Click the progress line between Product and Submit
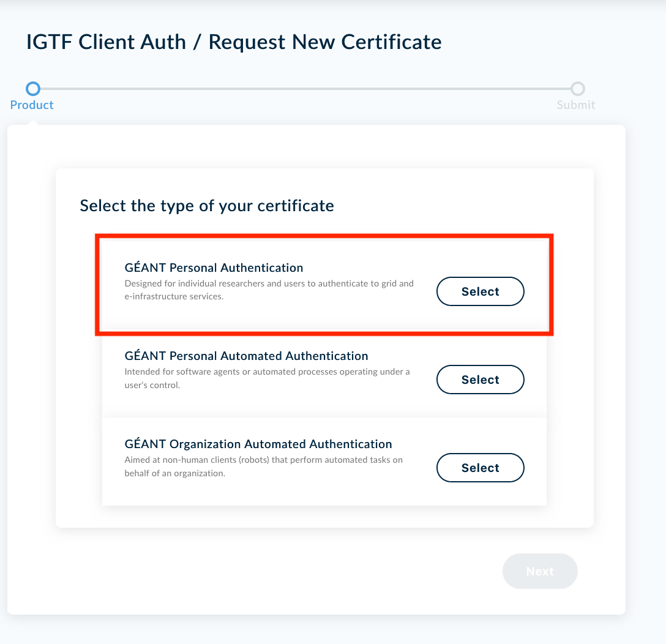The image size is (666, 644). pos(305,89)
